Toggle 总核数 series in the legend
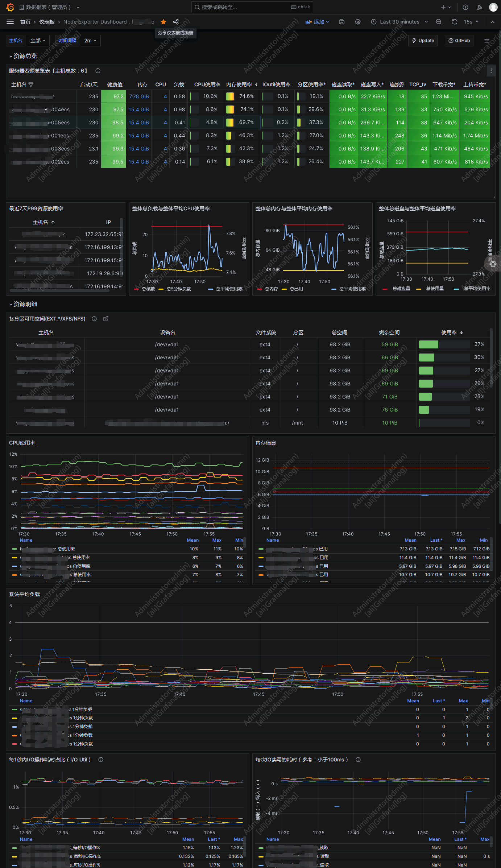 pyautogui.click(x=148, y=289)
